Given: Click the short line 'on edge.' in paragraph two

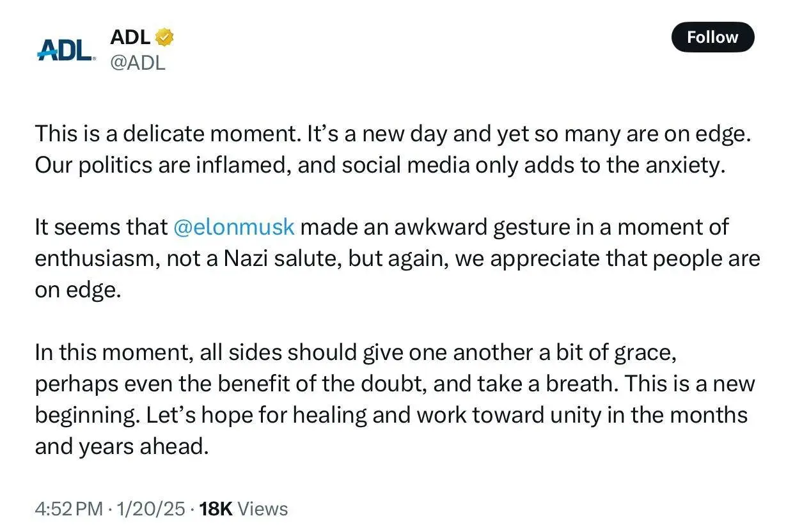Looking at the screenshot, I should [77, 290].
